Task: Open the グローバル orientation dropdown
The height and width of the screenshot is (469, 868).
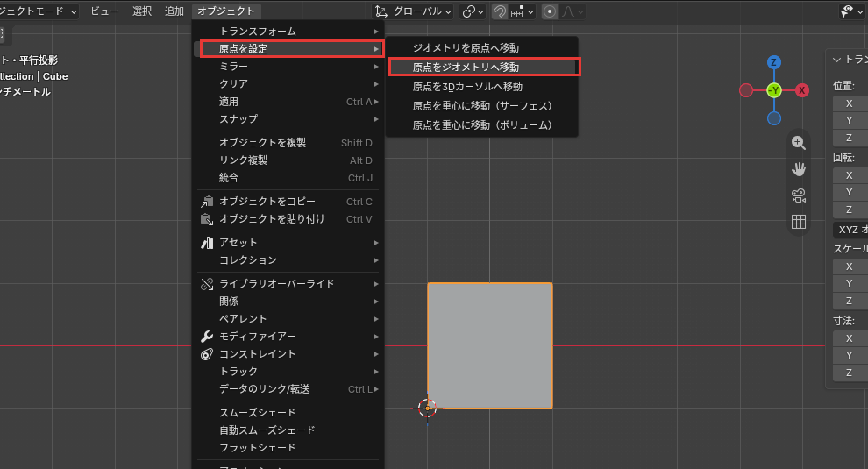Action: tap(412, 11)
